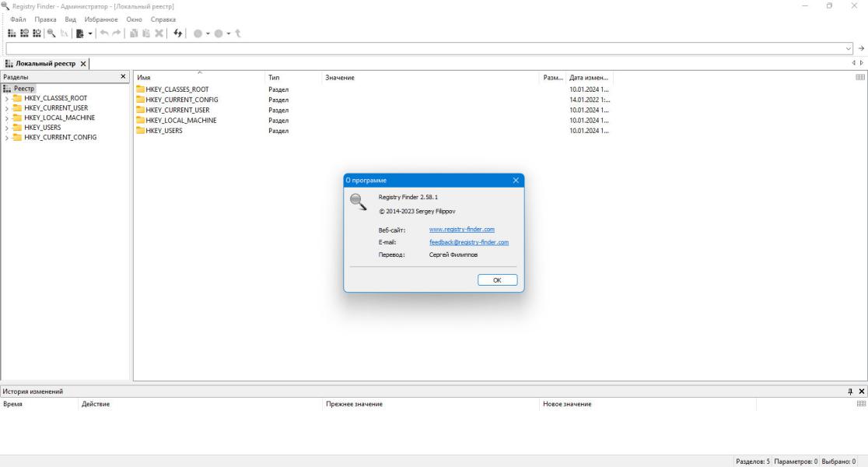Open the Окно menu
Viewport: 868px width, 467px height.
click(134, 19)
